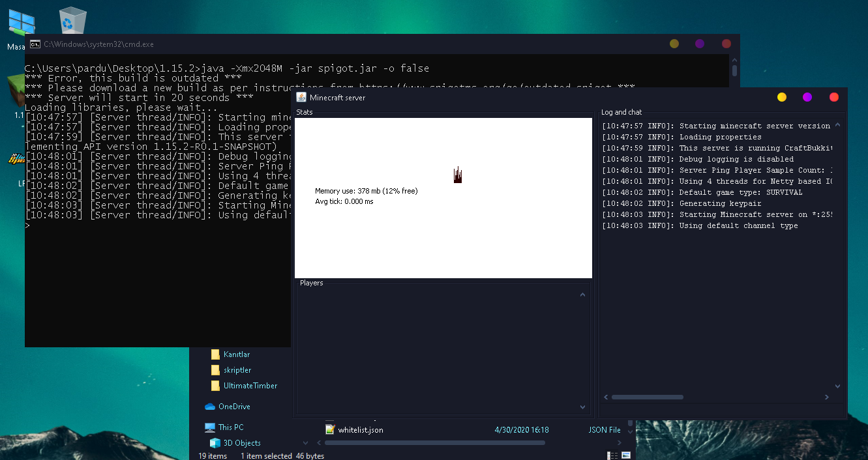This screenshot has height=460, width=868.
Task: Click the 19 items status bar text
Action: [213, 456]
